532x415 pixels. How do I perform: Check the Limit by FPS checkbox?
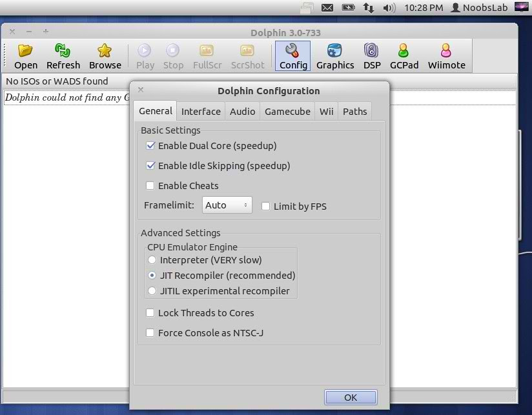tap(265, 206)
